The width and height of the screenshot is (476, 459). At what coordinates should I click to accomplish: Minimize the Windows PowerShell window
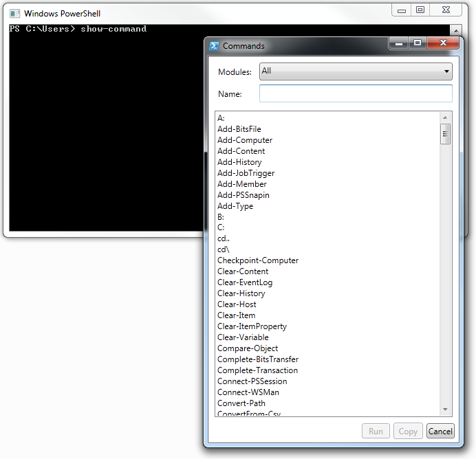tap(402, 10)
